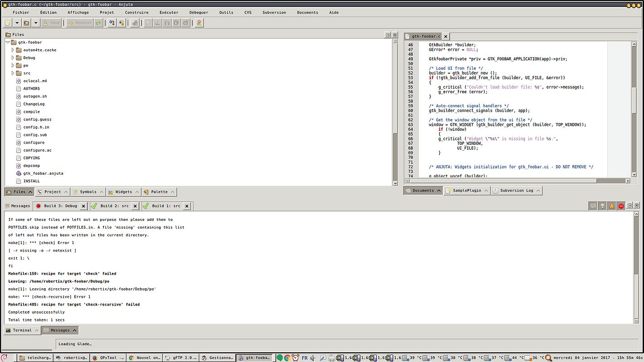Open the new file dropdown arrow
This screenshot has width=644, height=362.
[17, 23]
